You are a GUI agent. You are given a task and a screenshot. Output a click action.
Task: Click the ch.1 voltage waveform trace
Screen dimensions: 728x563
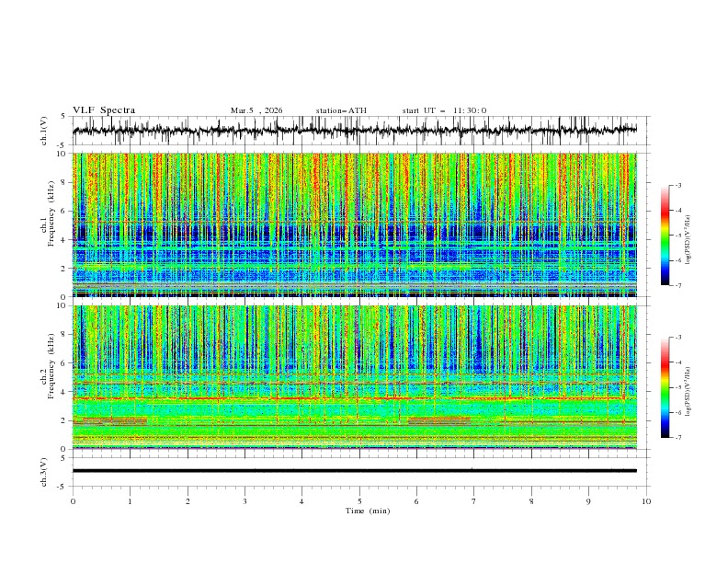355,130
